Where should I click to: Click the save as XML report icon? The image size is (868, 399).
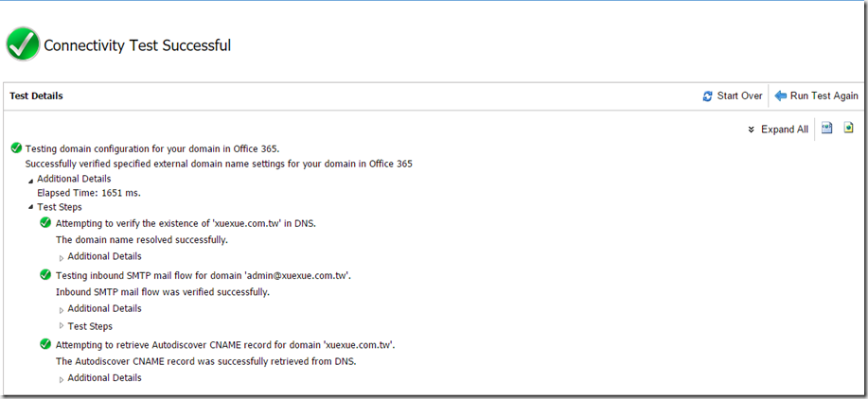826,128
